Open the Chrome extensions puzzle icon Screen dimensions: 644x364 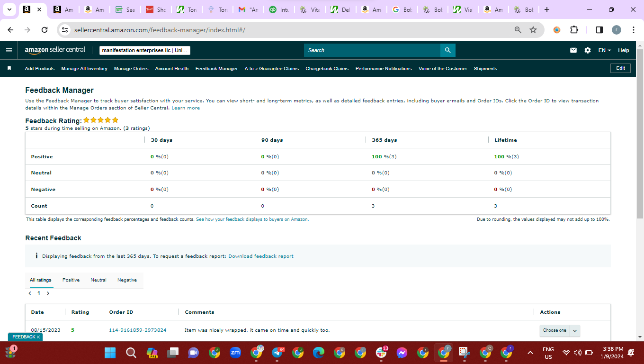(x=574, y=30)
